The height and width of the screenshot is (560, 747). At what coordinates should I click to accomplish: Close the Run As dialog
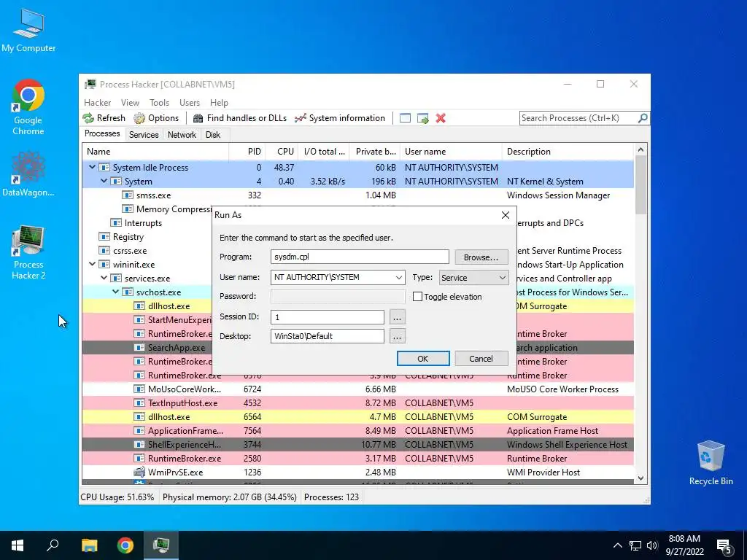[506, 215]
